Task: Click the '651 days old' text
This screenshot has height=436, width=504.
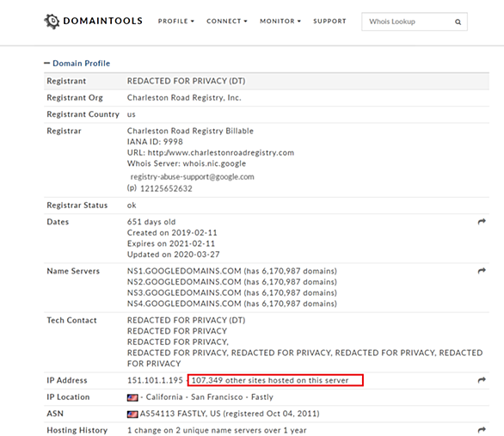Action: [151, 222]
